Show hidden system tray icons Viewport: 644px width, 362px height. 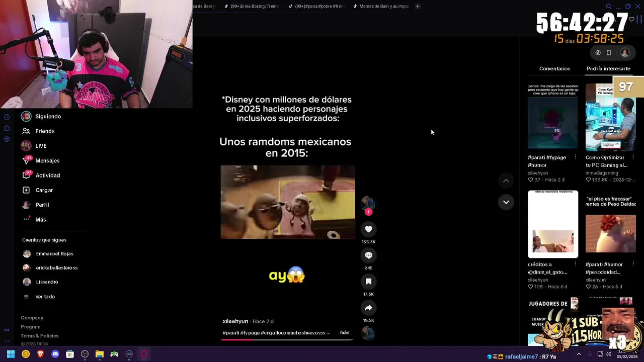pos(579,354)
